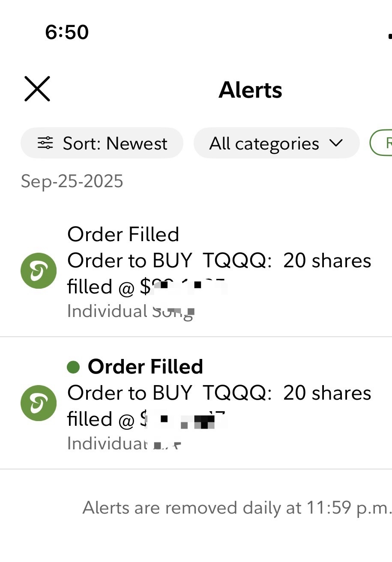This screenshot has height=562, width=392.
Task: Click the green unread dot indicator
Action: click(73, 367)
